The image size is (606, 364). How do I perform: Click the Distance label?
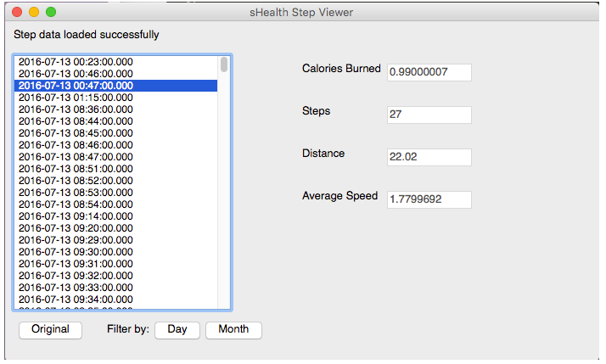point(323,154)
